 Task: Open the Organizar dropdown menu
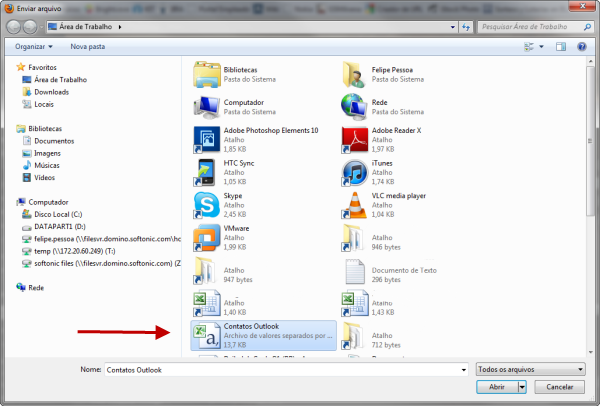coord(34,47)
